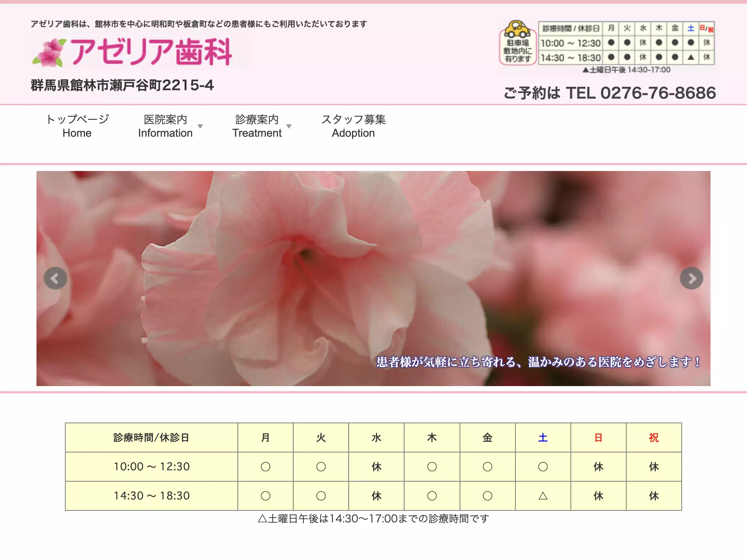Advance slideshow with the right arrow

click(692, 279)
